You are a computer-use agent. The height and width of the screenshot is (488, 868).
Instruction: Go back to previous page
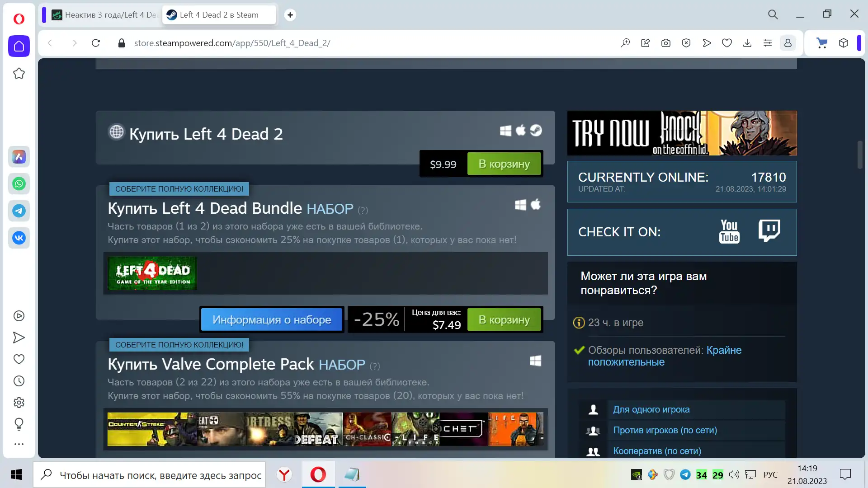[50, 43]
